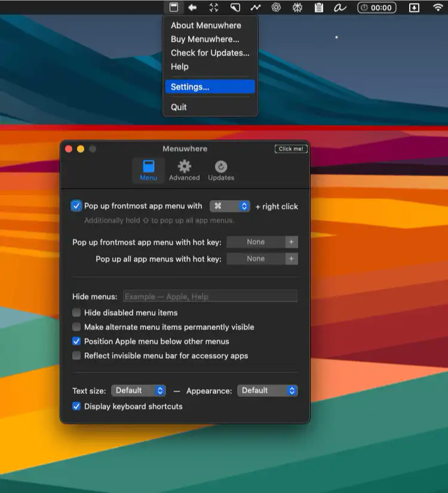The image size is (448, 493).
Task: Open the Wi-Fi status menu
Action: coord(438,7)
